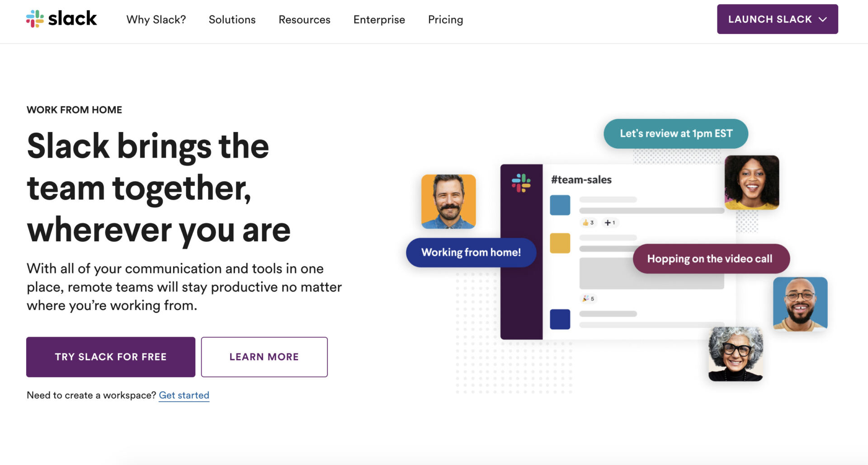Follow the Get started link
This screenshot has height=465, width=868.
pyautogui.click(x=184, y=395)
